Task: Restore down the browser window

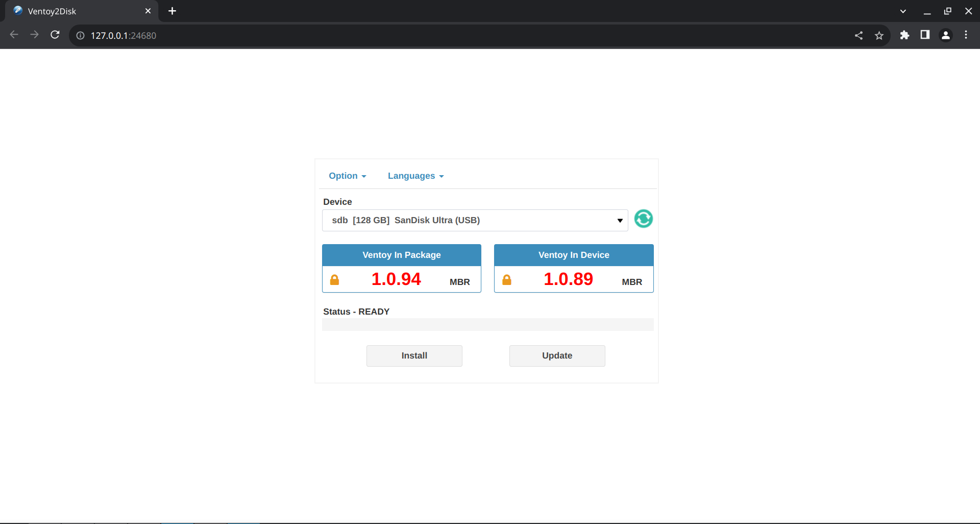Action: click(x=948, y=11)
